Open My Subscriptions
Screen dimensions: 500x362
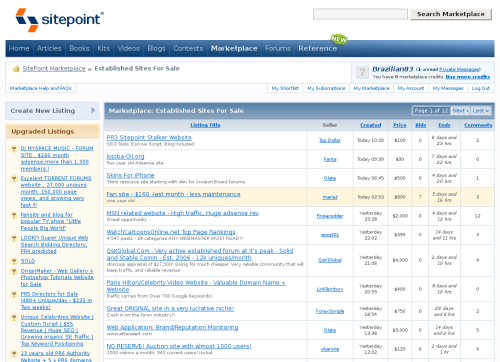pyautogui.click(x=326, y=88)
